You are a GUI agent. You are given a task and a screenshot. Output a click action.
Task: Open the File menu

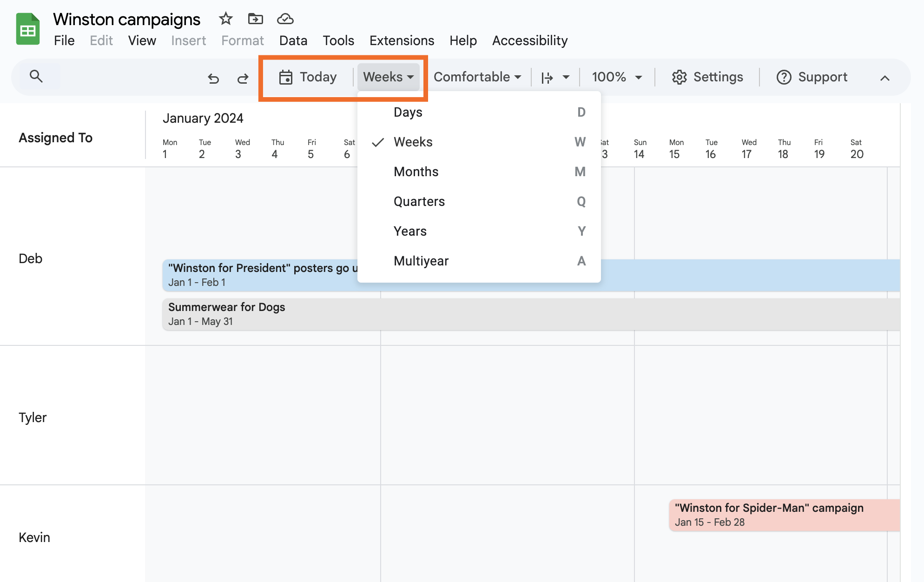(x=64, y=40)
